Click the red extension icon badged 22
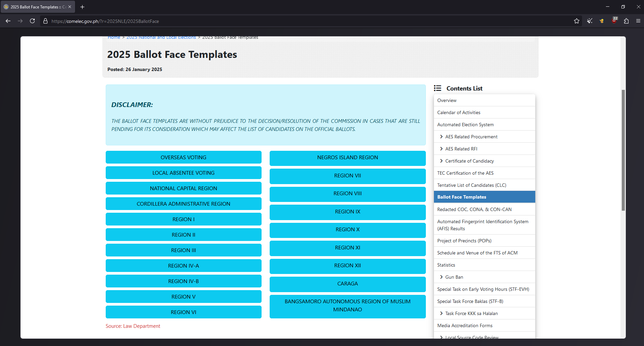 tap(614, 20)
